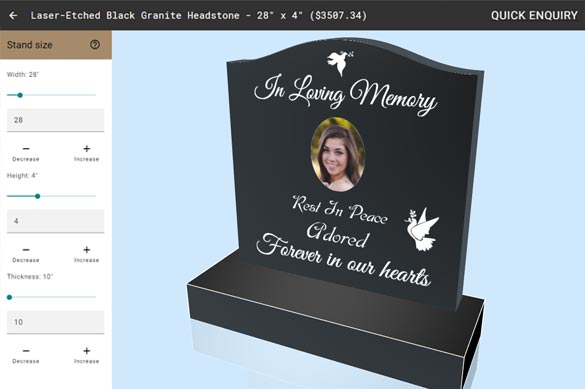Click the Stand size panel header
The width and height of the screenshot is (585, 389).
pyautogui.click(x=56, y=45)
